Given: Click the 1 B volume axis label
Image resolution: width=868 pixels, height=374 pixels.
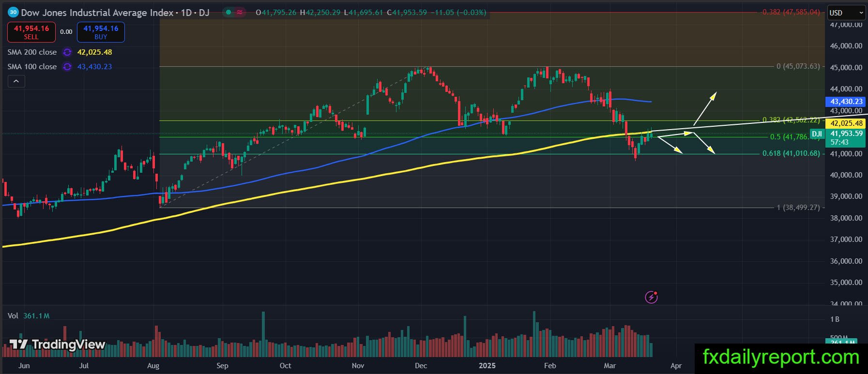Looking at the screenshot, I should point(835,319).
